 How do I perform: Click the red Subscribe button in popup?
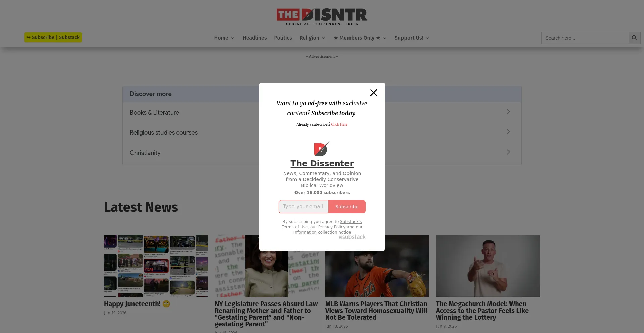pos(347,207)
